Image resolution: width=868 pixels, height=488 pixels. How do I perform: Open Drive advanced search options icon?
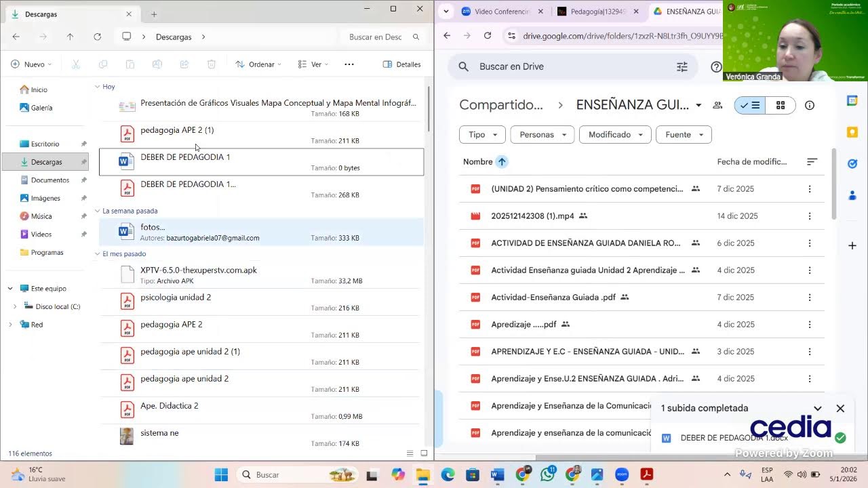pyautogui.click(x=682, y=66)
